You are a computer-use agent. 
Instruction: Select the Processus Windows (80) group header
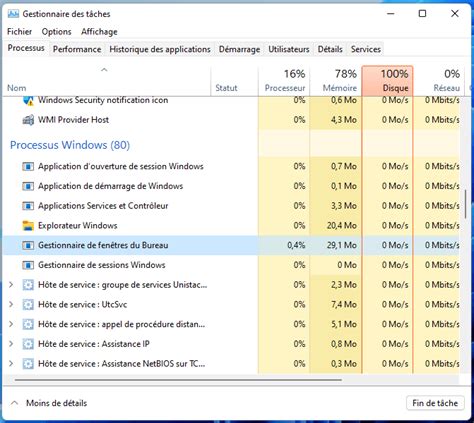[70, 145]
